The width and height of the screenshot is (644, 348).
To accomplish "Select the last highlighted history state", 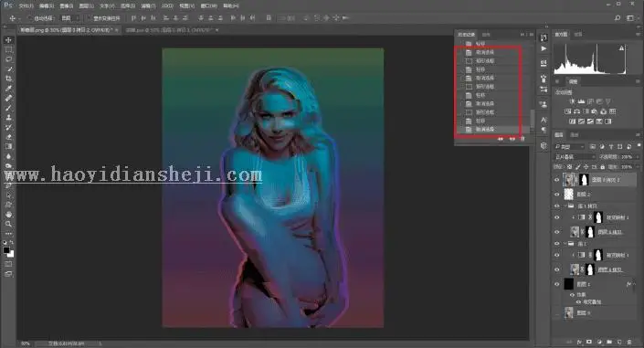I will [493, 130].
